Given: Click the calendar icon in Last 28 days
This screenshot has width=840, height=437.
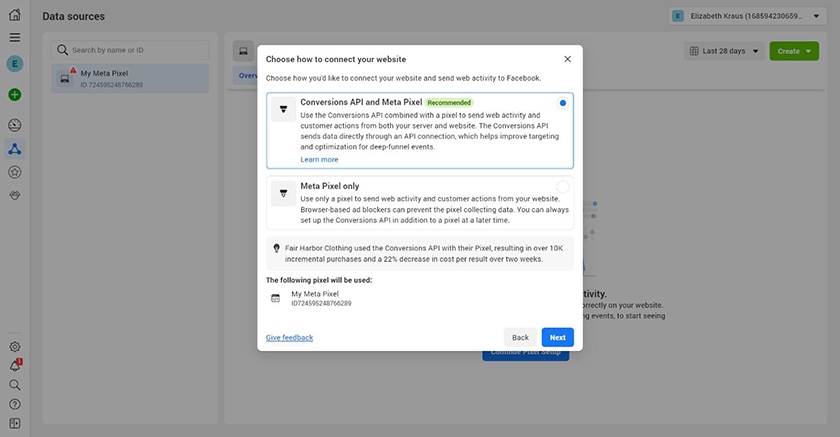Looking at the screenshot, I should click(x=694, y=51).
